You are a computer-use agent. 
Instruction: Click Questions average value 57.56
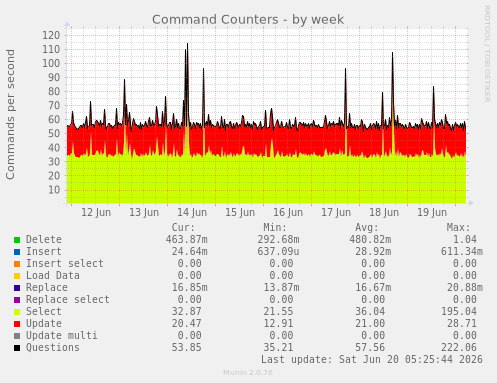[370, 347]
